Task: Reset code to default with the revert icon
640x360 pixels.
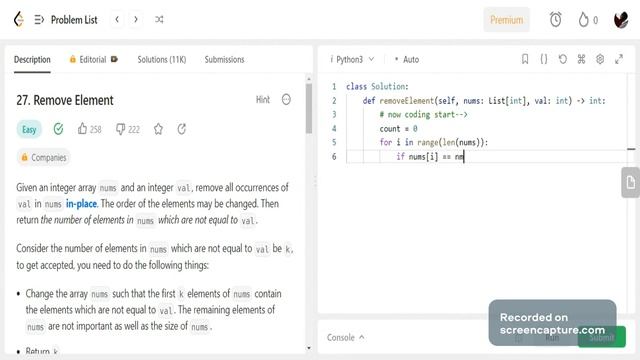Action: (x=562, y=59)
